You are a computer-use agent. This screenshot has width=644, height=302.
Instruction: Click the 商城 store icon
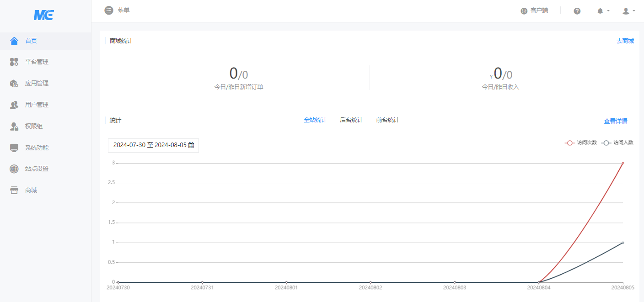point(14,191)
